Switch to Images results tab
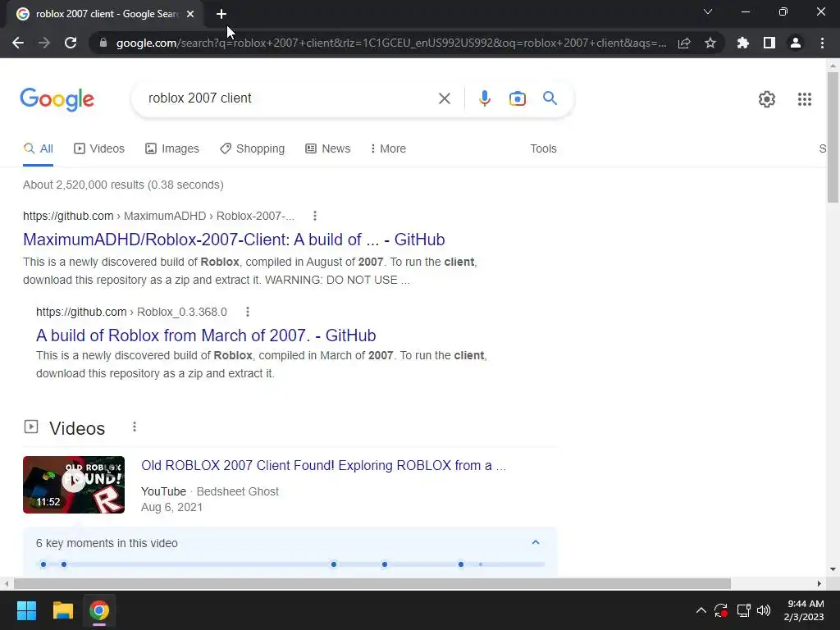This screenshot has width=840, height=630. coord(172,148)
